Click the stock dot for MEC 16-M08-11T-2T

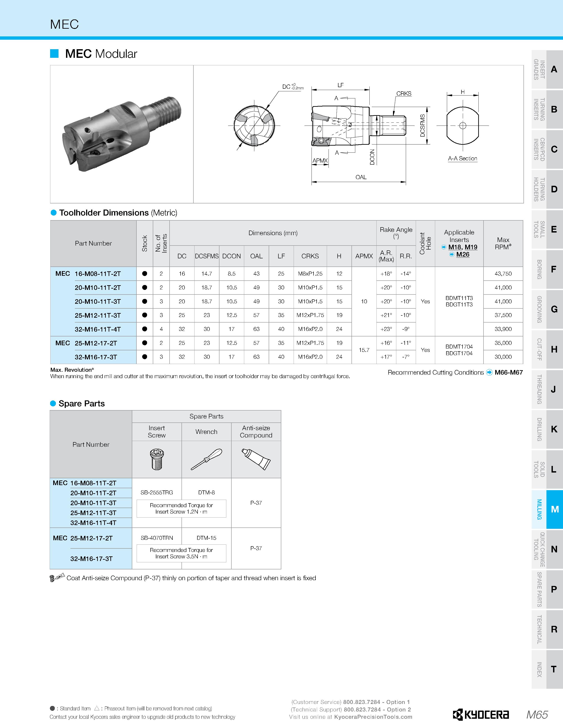pos(145,274)
